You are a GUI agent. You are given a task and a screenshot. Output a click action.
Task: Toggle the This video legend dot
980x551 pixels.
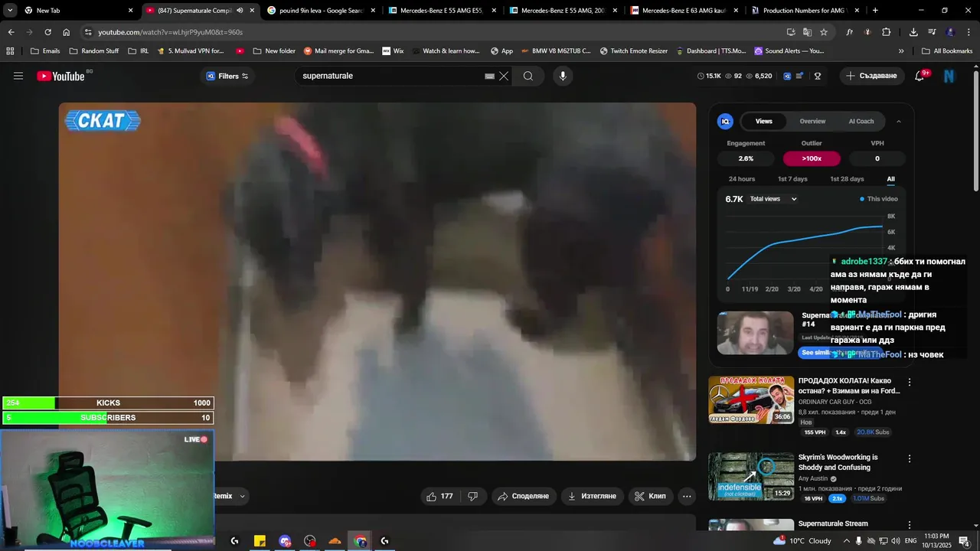(862, 199)
